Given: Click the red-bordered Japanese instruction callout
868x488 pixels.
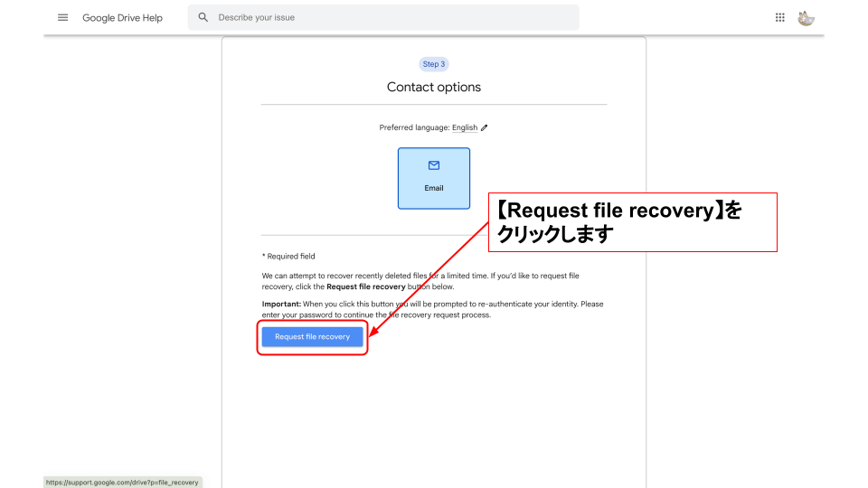Looking at the screenshot, I should pyautogui.click(x=632, y=222).
